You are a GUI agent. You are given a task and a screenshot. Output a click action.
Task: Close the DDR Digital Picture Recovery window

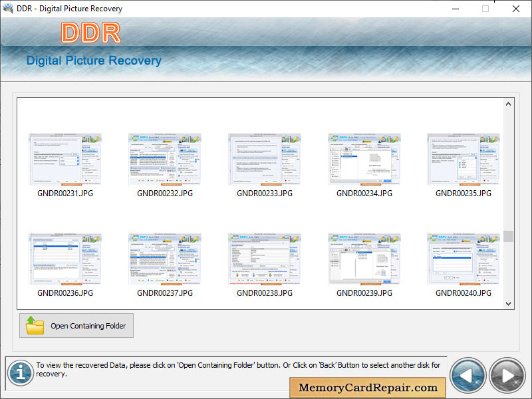tap(516, 9)
